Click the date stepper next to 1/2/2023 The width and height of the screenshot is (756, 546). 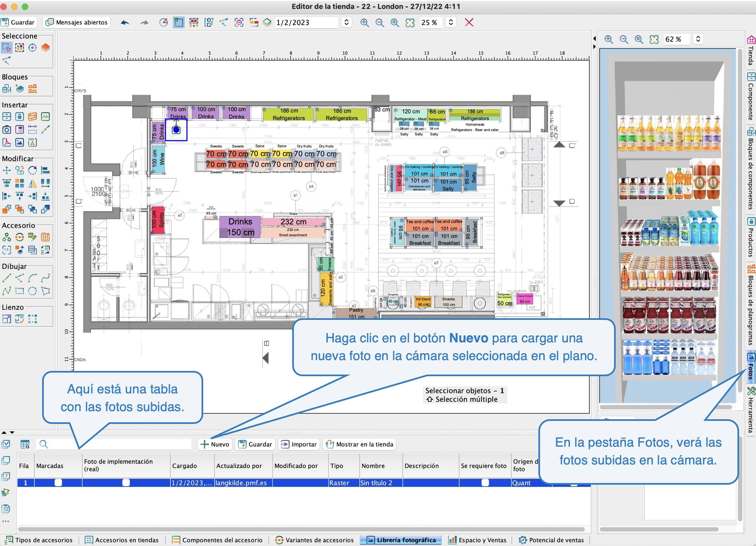[x=347, y=22]
